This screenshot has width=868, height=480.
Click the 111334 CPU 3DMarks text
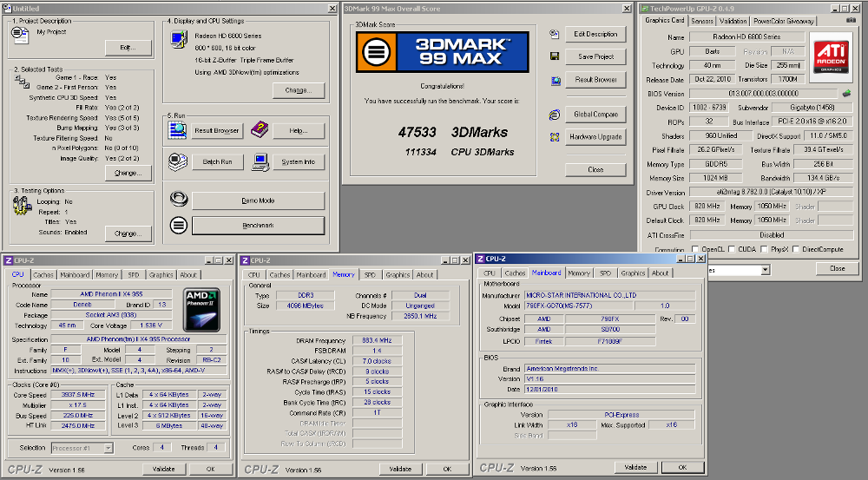[x=459, y=152]
